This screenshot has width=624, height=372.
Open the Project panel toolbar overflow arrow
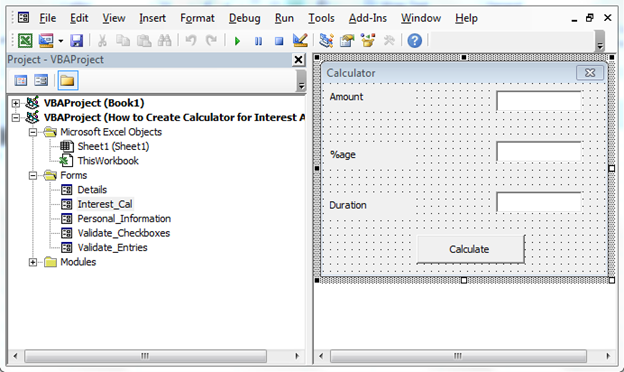point(301,81)
